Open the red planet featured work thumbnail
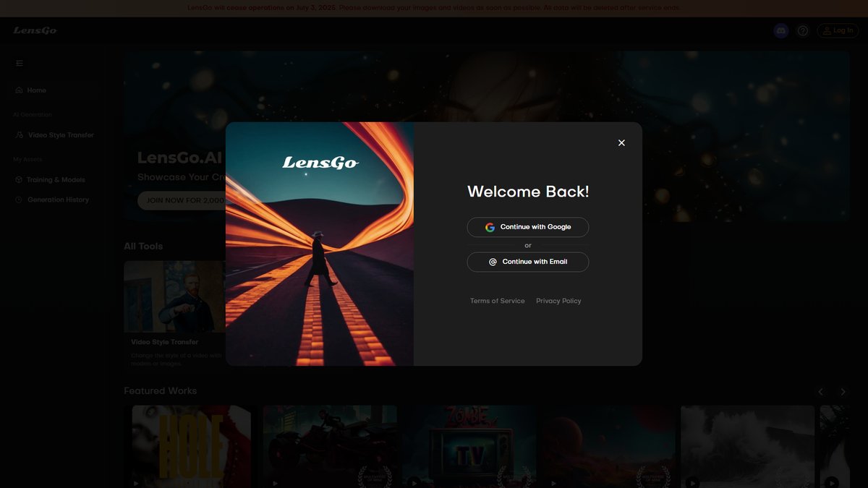Image resolution: width=868 pixels, height=488 pixels. (608, 446)
